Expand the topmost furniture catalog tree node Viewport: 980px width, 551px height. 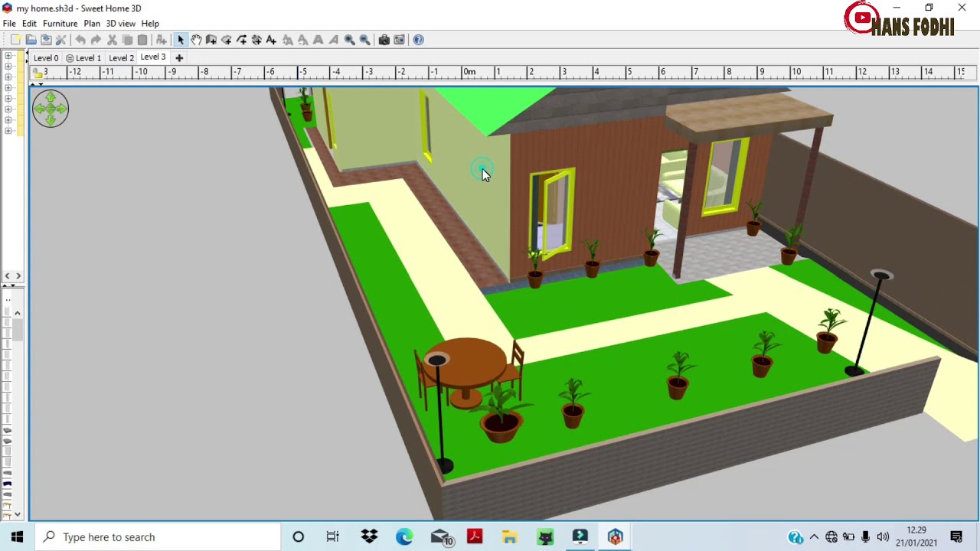pyautogui.click(x=8, y=56)
